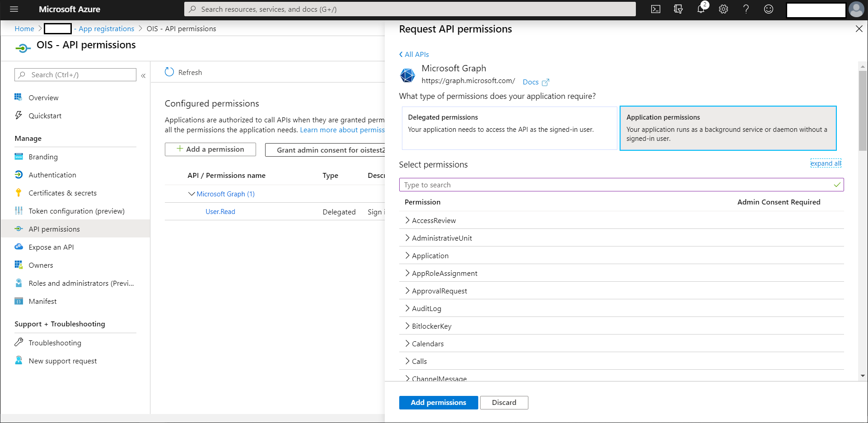This screenshot has height=423, width=868.
Task: View notifications bell icon
Action: pos(701,9)
